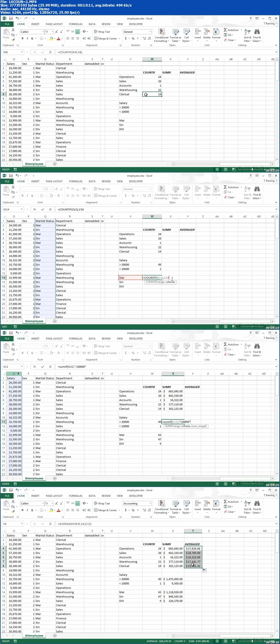This screenshot has height=644, width=280.
Task: Click Undo in the W8 frame quick access toolbar
Action: tap(17, 18)
